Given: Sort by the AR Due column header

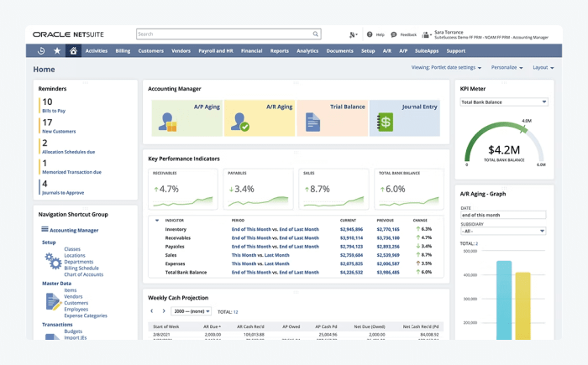Looking at the screenshot, I should click(212, 326).
